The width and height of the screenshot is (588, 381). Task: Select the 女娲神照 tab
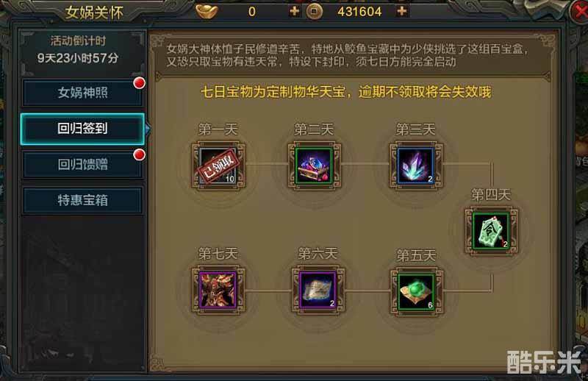point(82,93)
